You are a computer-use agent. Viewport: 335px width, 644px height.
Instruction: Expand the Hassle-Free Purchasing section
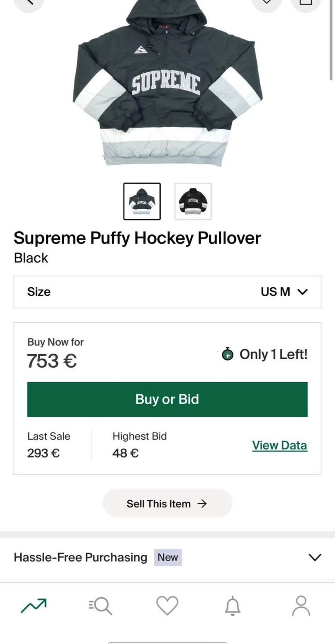(167, 557)
